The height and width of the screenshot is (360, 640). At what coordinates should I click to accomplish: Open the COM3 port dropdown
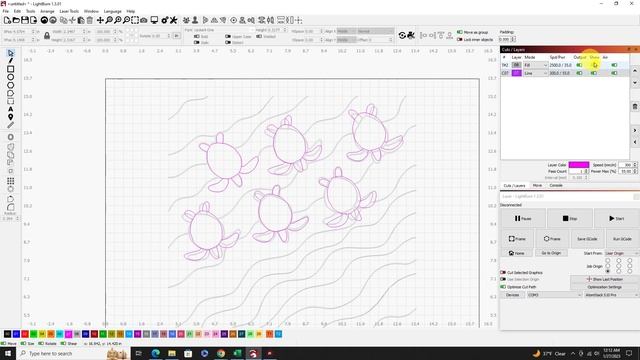pos(554,295)
